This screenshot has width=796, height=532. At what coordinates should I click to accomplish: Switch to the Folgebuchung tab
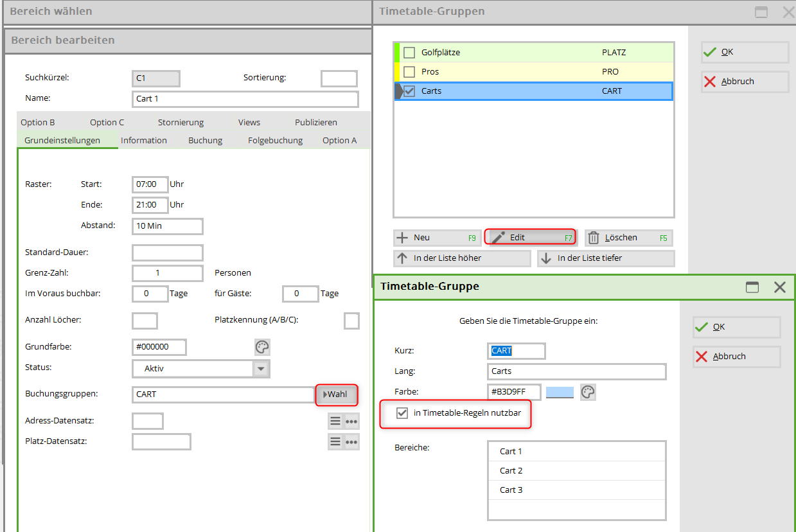click(275, 141)
